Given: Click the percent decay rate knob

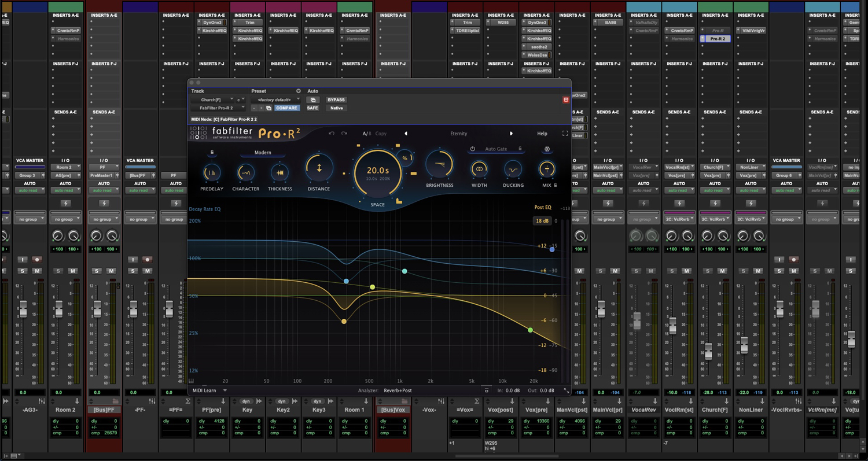Looking at the screenshot, I should [x=405, y=158].
